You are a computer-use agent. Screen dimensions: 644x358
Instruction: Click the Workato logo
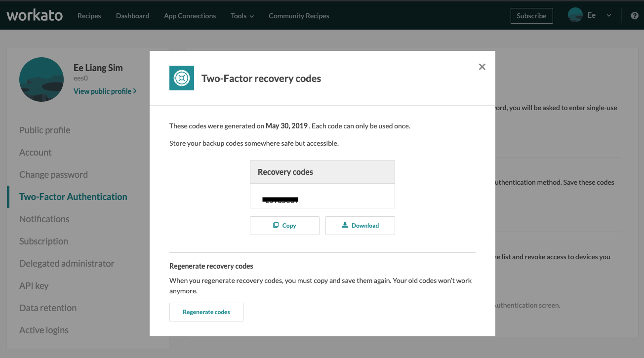[x=35, y=15]
